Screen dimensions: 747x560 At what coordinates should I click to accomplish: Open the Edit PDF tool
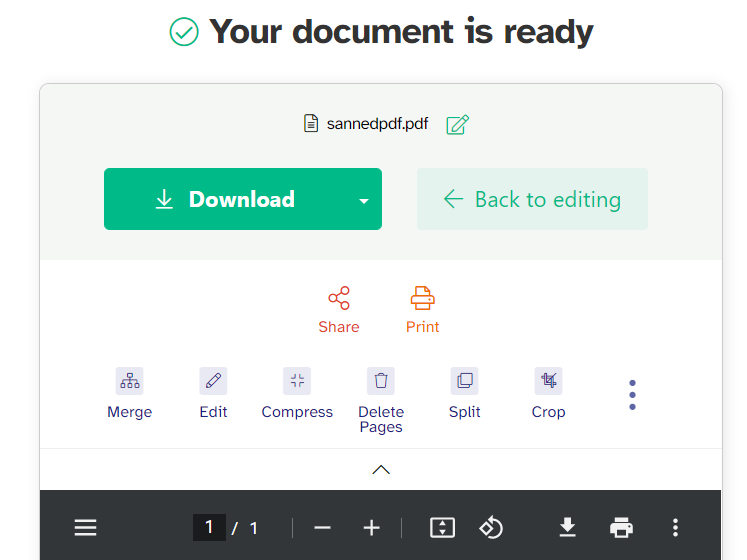213,381
